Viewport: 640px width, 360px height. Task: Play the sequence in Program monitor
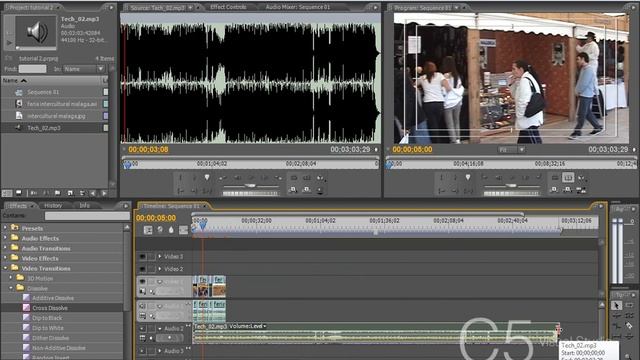point(512,178)
